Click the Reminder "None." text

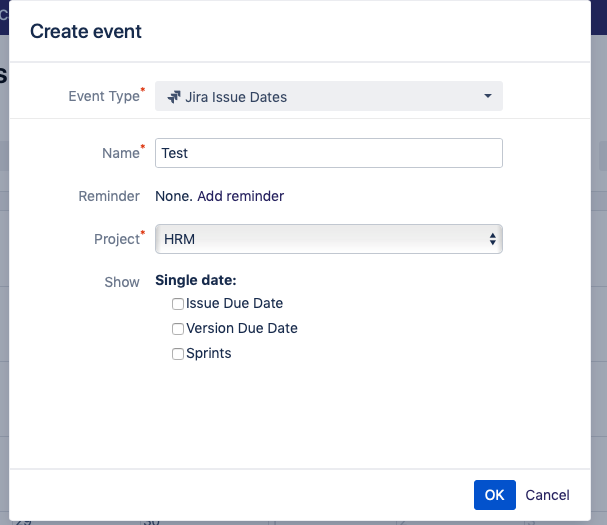pos(173,196)
